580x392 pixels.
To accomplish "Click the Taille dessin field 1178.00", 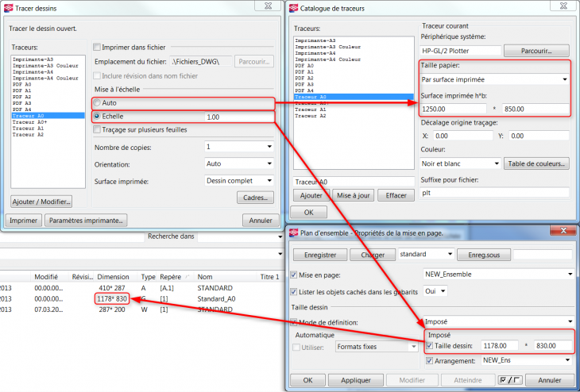I will click(500, 346).
